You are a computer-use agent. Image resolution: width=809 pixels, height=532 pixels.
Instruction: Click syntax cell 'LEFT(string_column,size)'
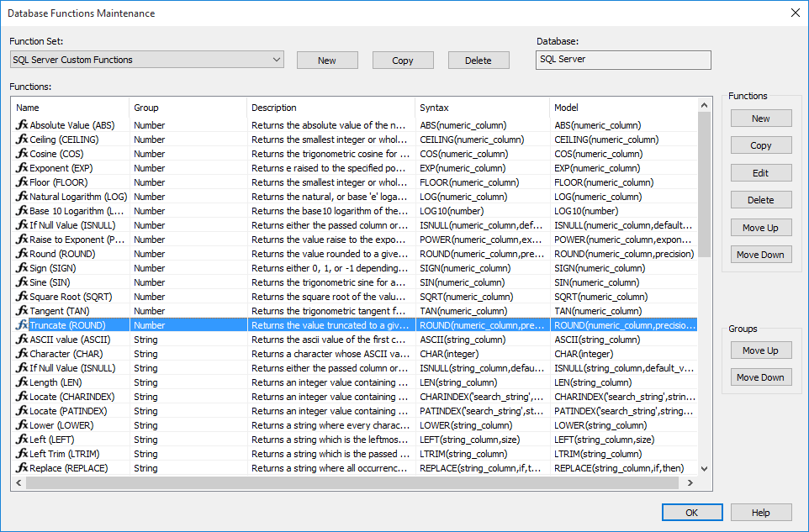(469, 440)
